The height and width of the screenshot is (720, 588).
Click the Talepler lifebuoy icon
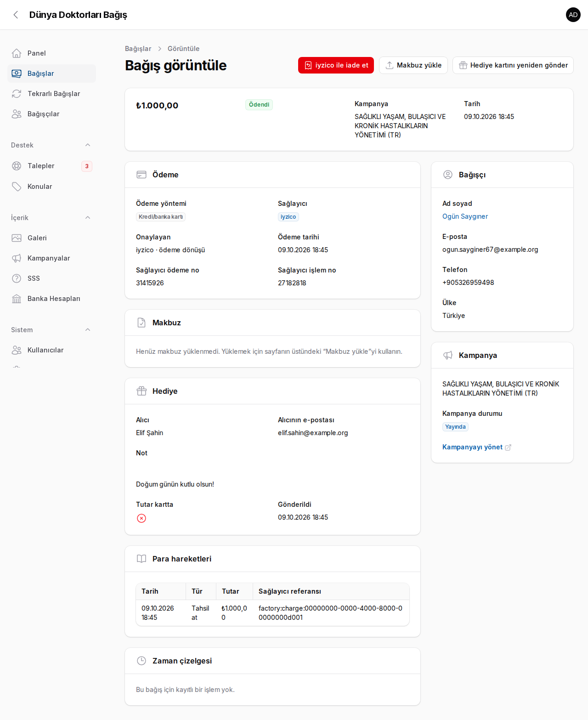(17, 166)
